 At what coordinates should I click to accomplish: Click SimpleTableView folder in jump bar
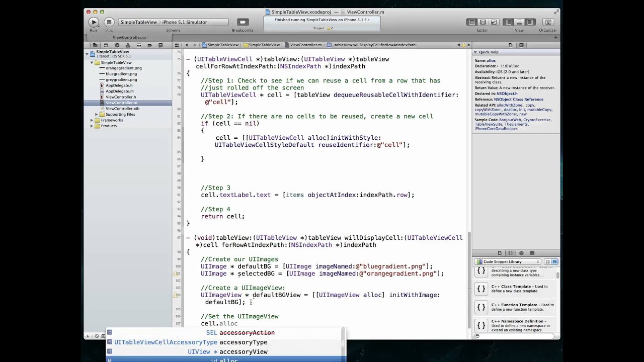[262, 45]
